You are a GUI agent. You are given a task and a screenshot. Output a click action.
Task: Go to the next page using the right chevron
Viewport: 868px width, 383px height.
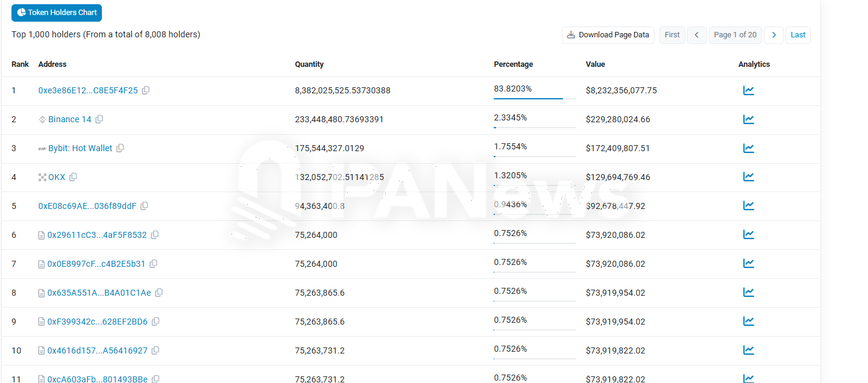coord(773,35)
